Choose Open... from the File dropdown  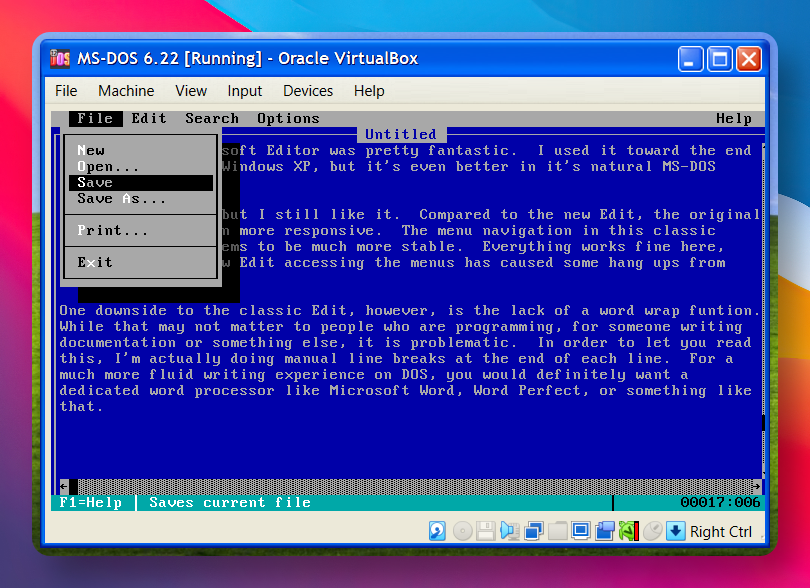point(141,166)
